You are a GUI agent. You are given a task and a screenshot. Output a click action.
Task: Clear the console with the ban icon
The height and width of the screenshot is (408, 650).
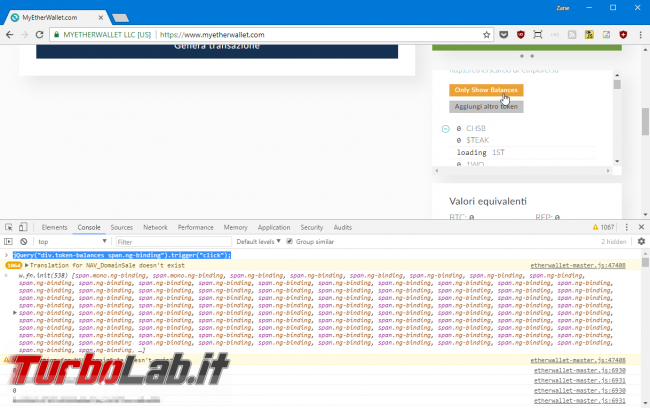coord(24,241)
